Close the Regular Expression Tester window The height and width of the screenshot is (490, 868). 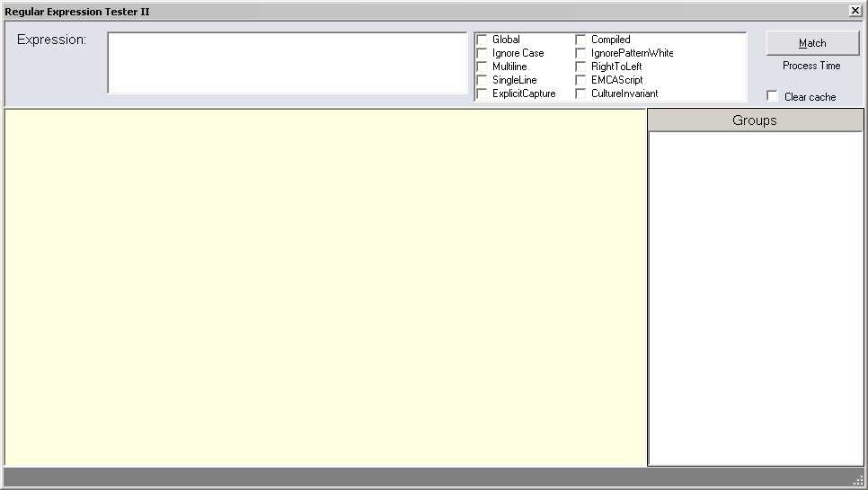[x=855, y=11]
